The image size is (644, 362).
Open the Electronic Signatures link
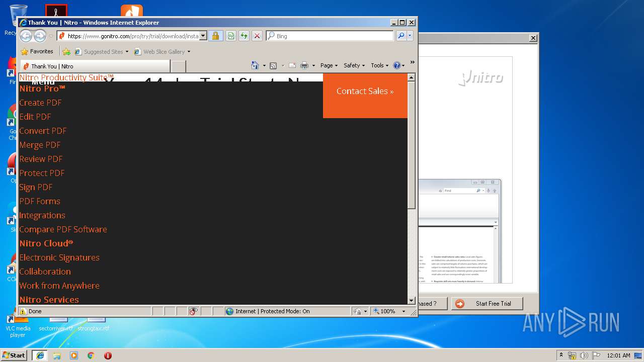[59, 257]
